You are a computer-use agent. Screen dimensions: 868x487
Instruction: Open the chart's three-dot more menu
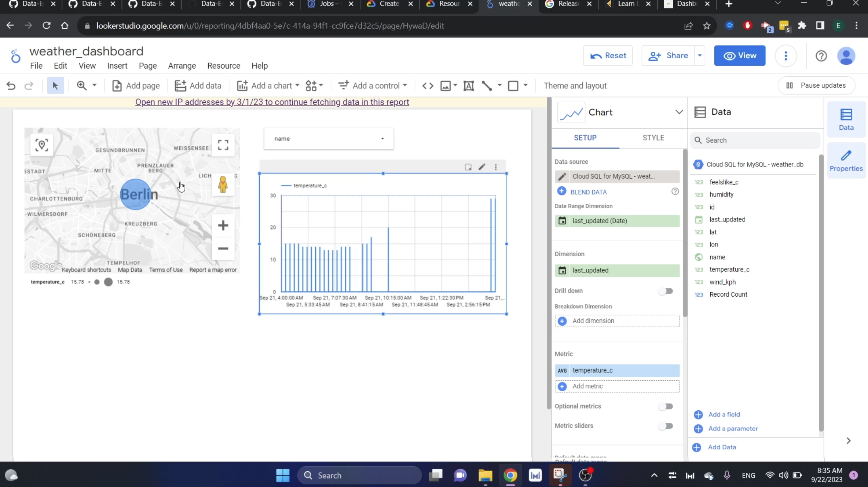[496, 167]
